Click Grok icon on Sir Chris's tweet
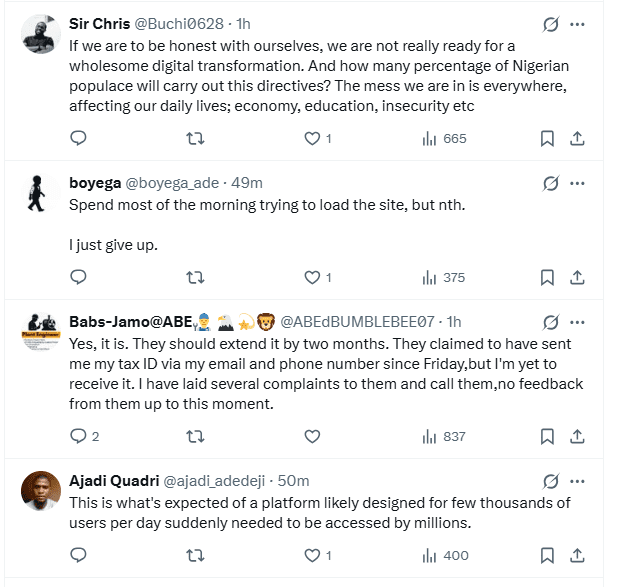Screen dimensions: 623x587 549,24
